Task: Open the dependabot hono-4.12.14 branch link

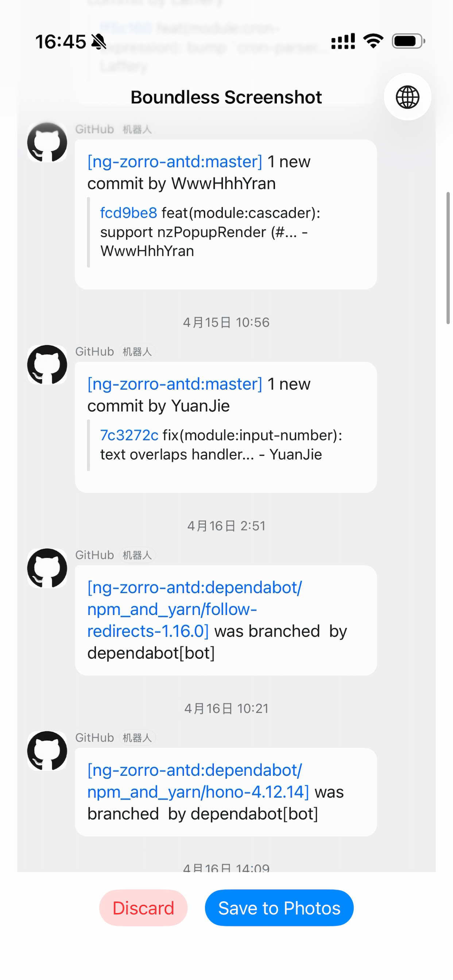Action: click(x=198, y=781)
